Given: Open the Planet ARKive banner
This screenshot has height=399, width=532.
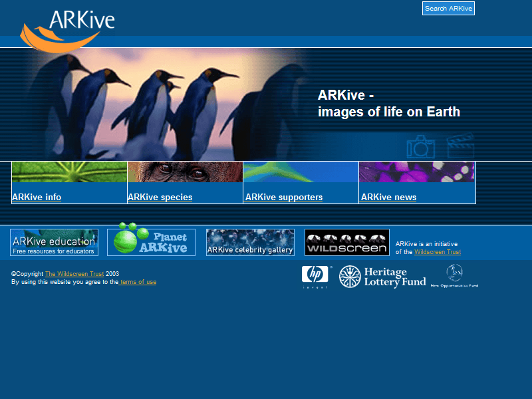Looking at the screenshot, I should 152,239.
